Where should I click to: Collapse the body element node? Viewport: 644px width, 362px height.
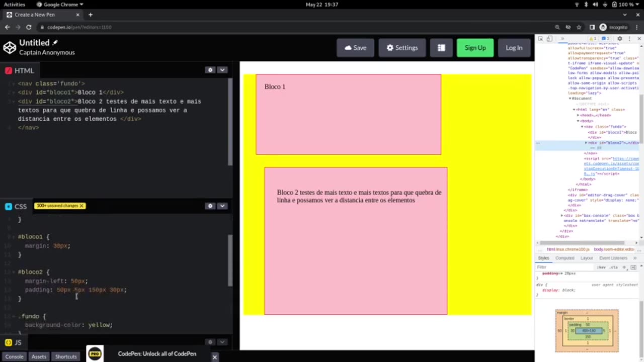click(578, 121)
